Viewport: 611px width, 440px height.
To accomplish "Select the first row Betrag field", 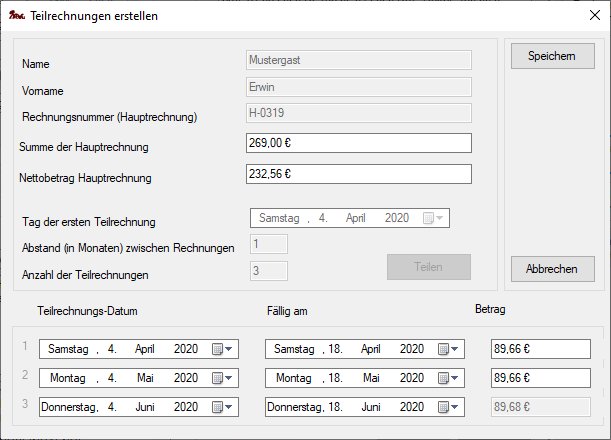I will click(541, 349).
